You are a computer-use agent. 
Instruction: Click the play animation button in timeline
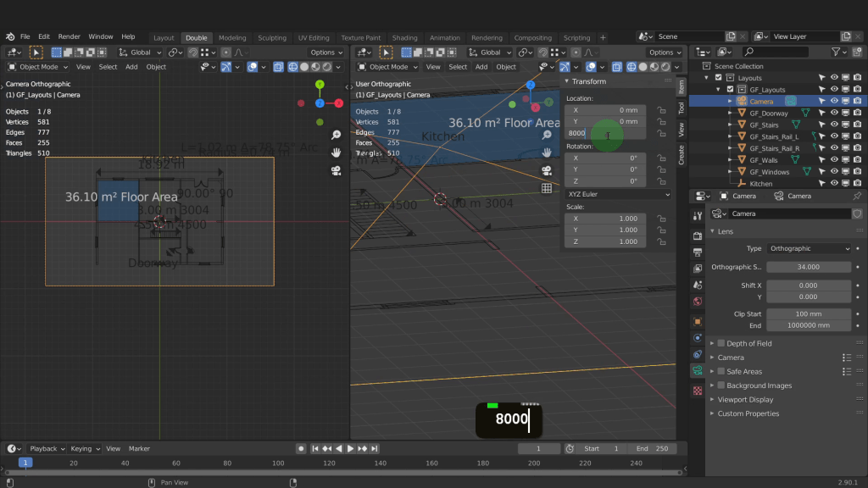coord(350,448)
